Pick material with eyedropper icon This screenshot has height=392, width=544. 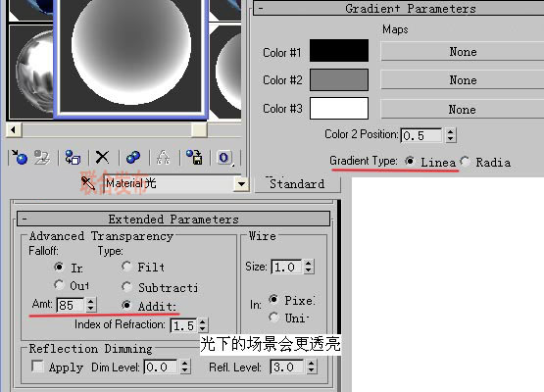pyautogui.click(x=87, y=183)
